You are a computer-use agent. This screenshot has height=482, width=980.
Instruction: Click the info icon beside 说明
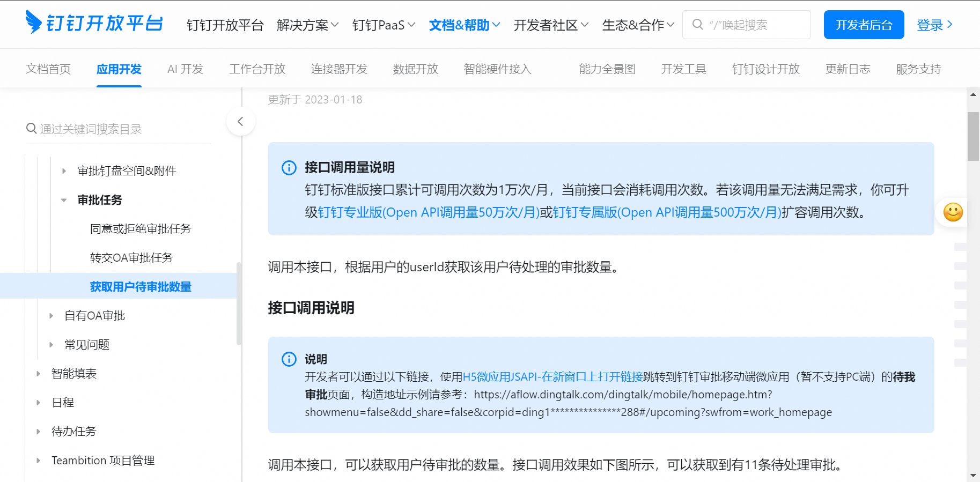click(289, 359)
